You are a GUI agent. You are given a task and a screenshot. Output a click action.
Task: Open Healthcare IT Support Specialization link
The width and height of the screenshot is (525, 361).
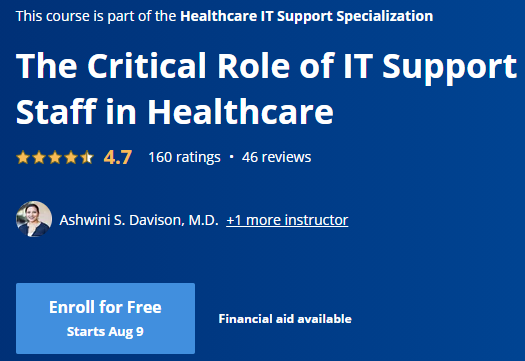tap(306, 16)
